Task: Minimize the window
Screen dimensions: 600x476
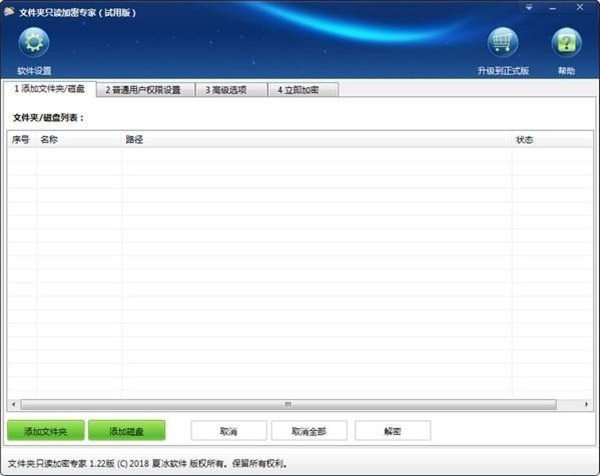Action: point(553,8)
